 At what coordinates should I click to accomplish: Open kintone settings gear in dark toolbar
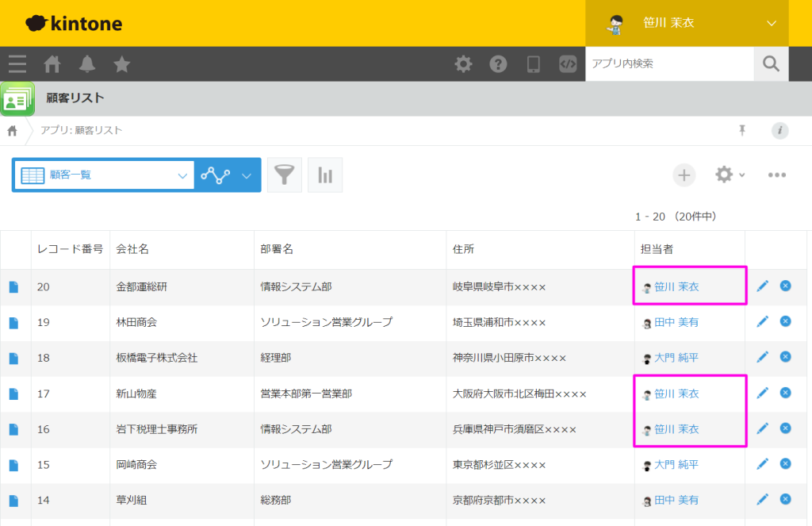[x=463, y=63]
